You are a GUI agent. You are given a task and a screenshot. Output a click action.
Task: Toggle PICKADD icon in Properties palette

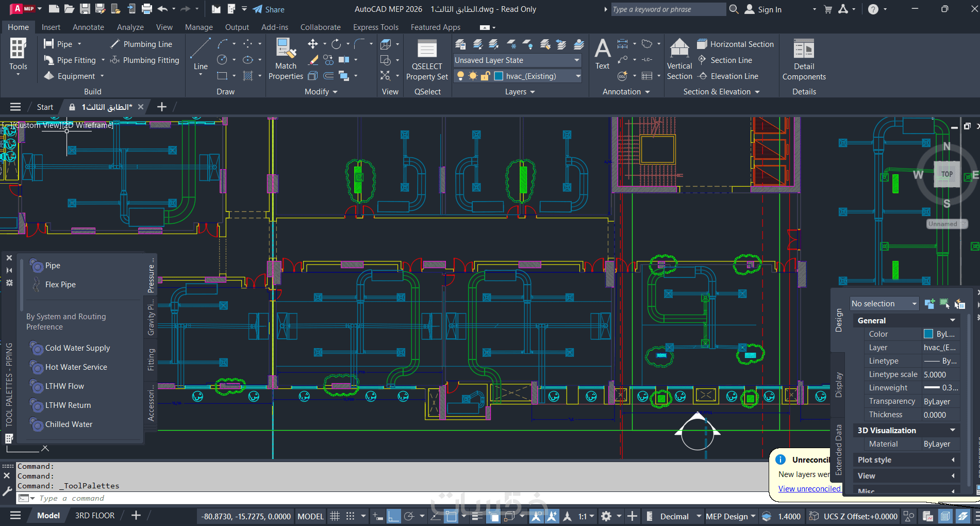coord(929,304)
